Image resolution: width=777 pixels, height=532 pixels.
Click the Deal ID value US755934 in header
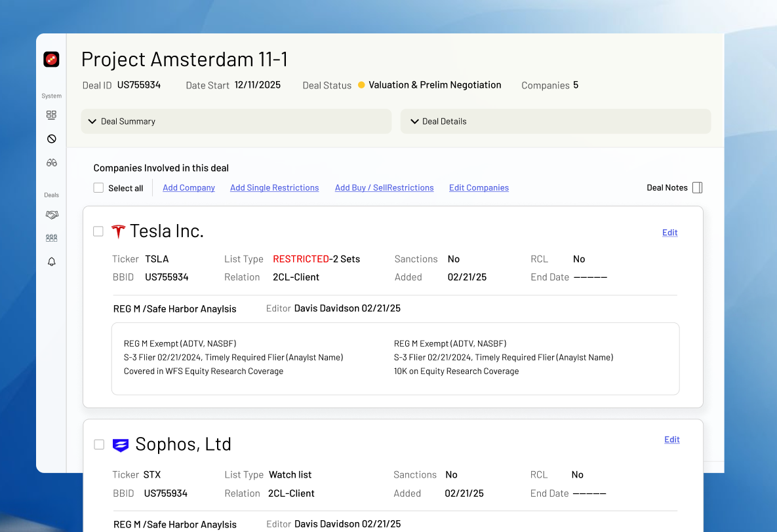click(x=139, y=85)
